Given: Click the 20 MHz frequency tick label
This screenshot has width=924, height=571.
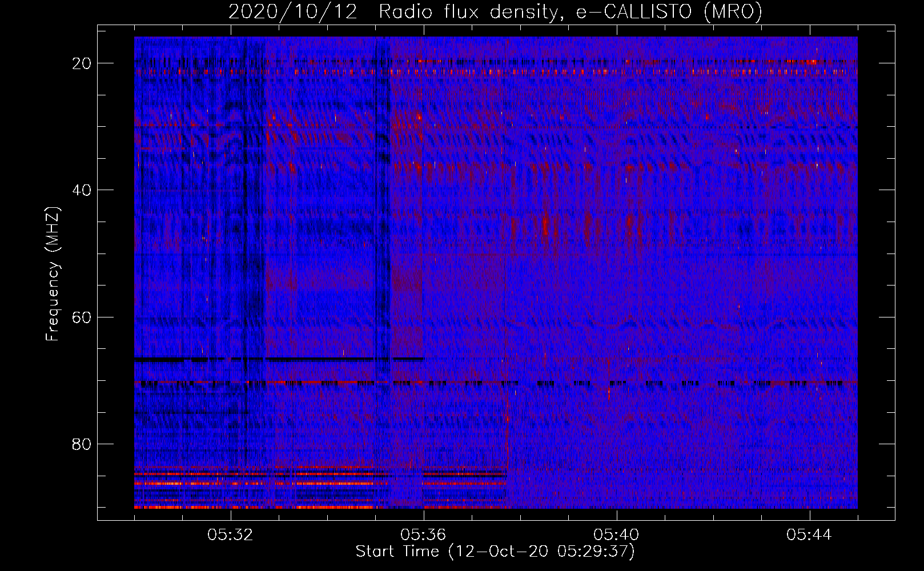Looking at the screenshot, I should click(82, 63).
